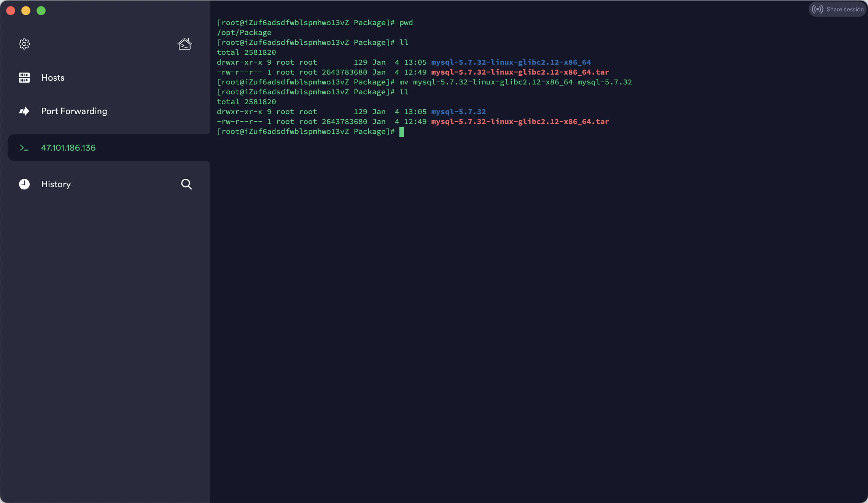Open the History section

(56, 184)
